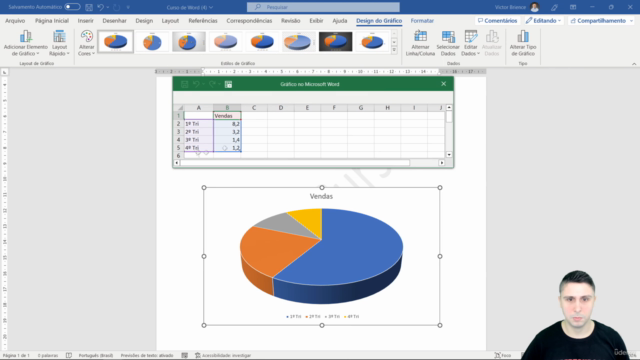The height and width of the screenshot is (360, 640).
Task: Close the Gráfico no Microsoft Word window
Action: pos(444,84)
